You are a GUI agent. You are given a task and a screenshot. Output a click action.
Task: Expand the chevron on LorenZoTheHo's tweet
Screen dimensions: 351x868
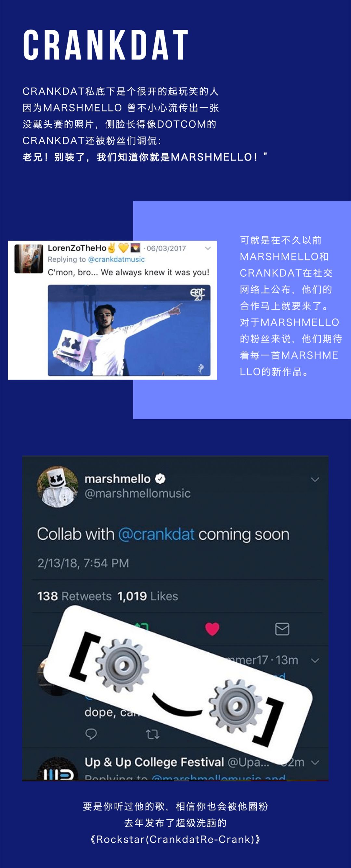pyautogui.click(x=208, y=248)
